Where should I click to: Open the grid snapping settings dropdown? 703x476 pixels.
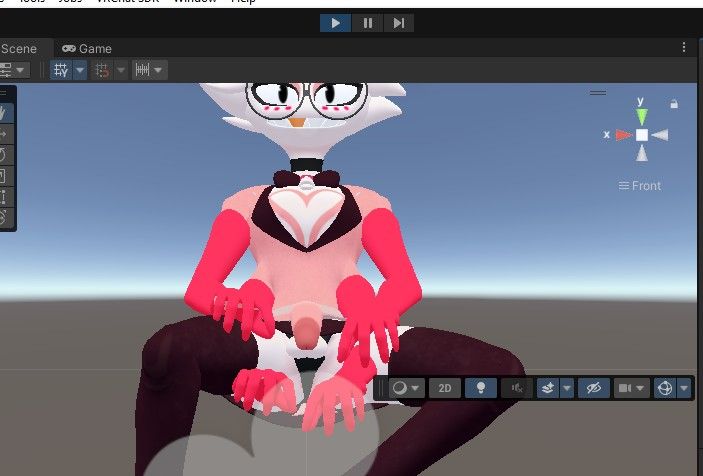[80, 70]
